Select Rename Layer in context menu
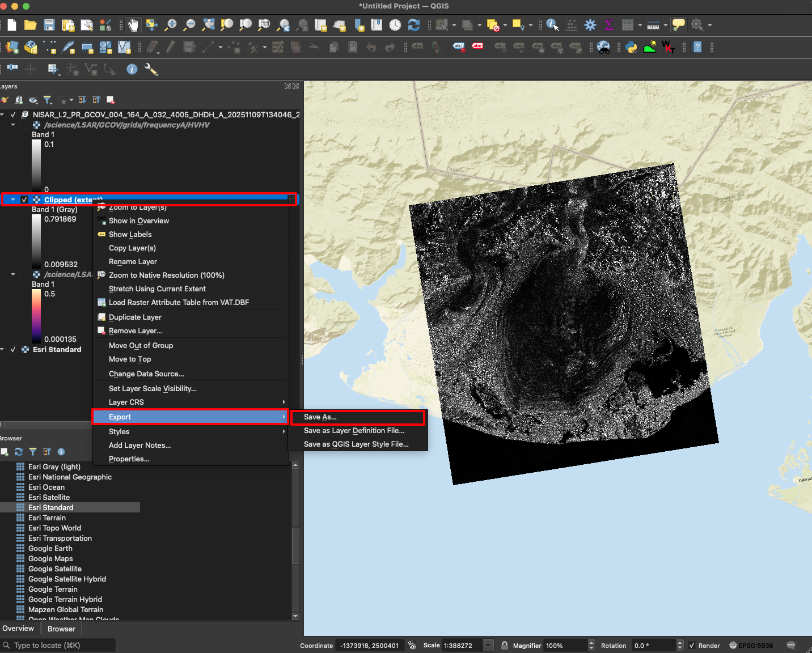The width and height of the screenshot is (812, 653). 133,261
